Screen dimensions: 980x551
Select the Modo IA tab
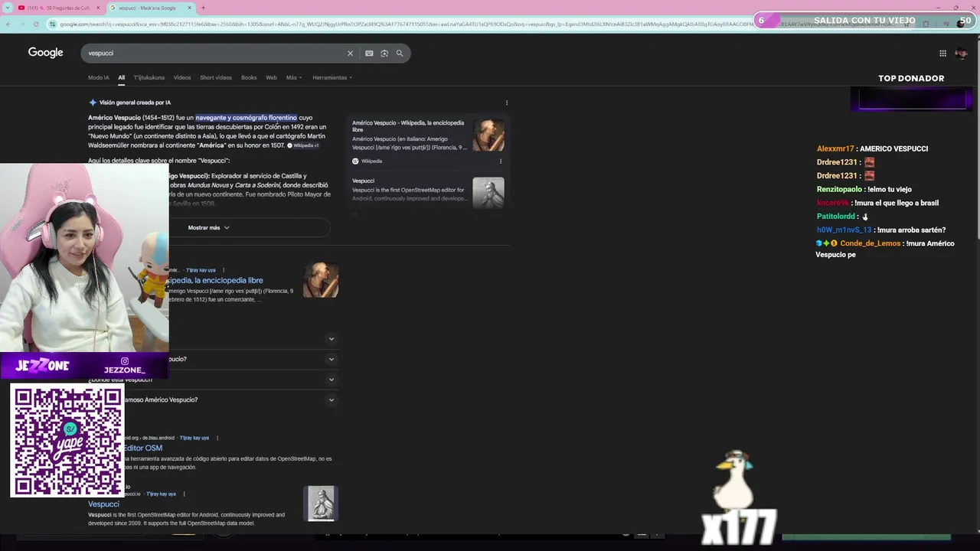click(x=98, y=77)
